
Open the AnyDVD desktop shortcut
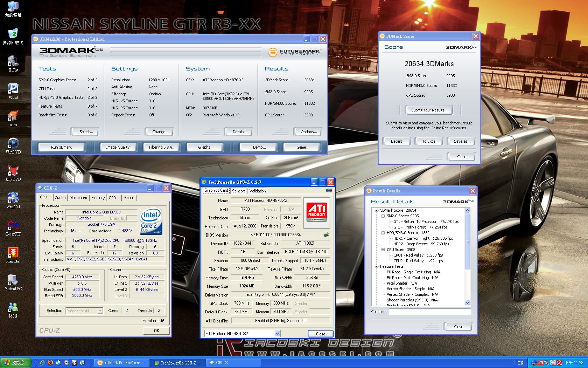[13, 173]
